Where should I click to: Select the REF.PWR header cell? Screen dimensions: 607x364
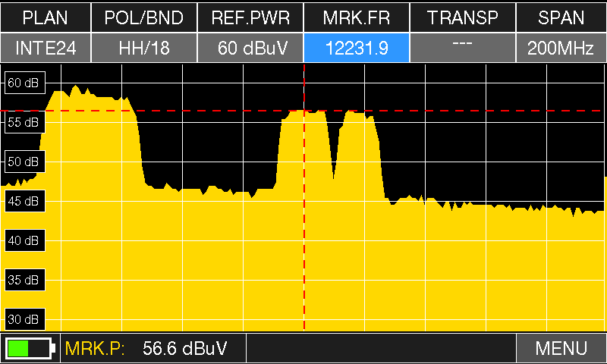coord(250,17)
